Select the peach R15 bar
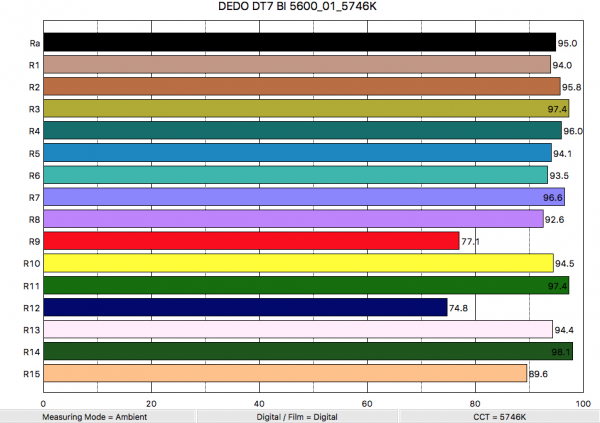This screenshot has width=600, height=423. pos(284,373)
